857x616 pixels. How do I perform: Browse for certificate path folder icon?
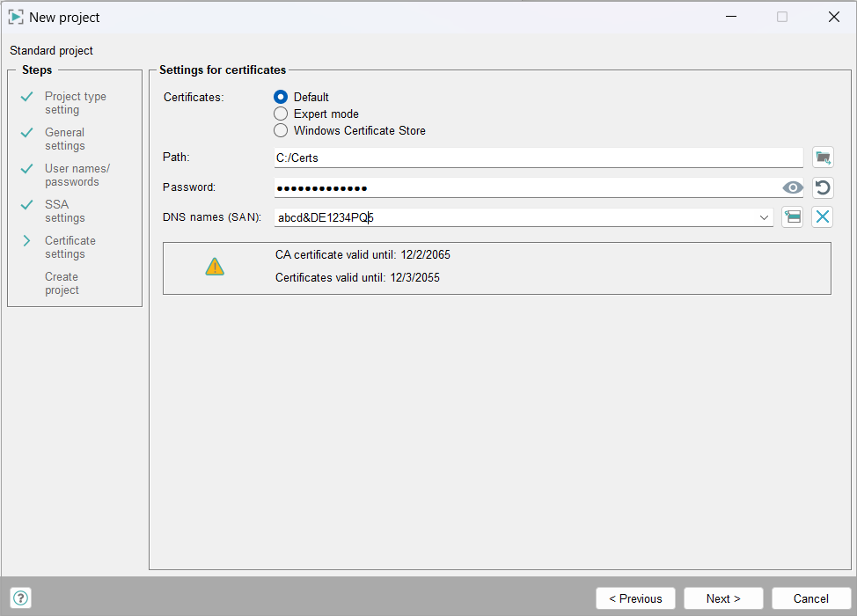pos(823,158)
